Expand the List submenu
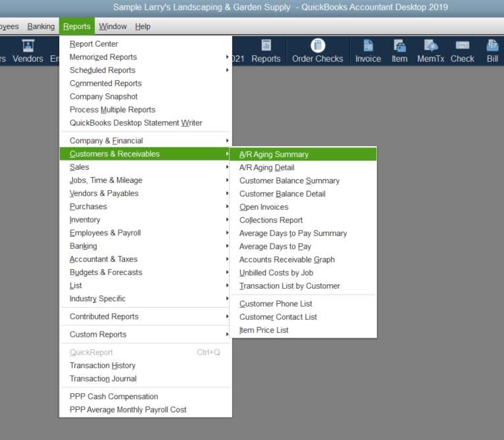The width and height of the screenshot is (504, 440). click(145, 285)
